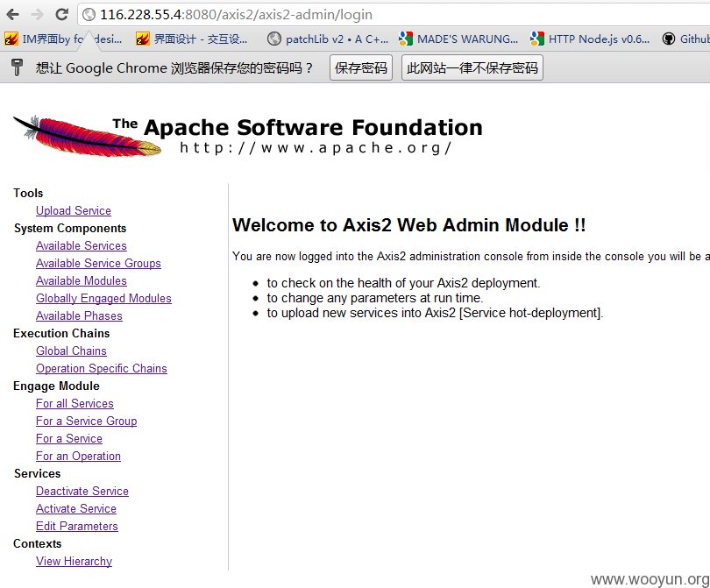The width and height of the screenshot is (710, 588).
Task: Open the For a Service Group link
Action: click(86, 421)
